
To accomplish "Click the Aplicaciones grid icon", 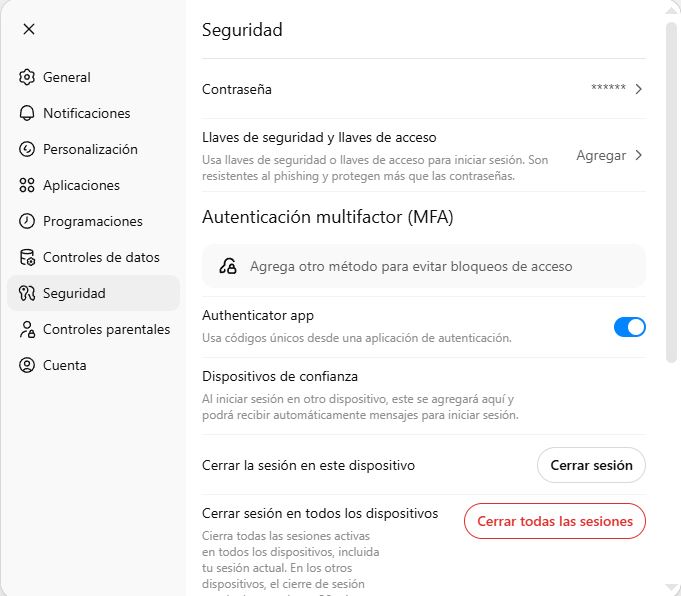I will 27,185.
